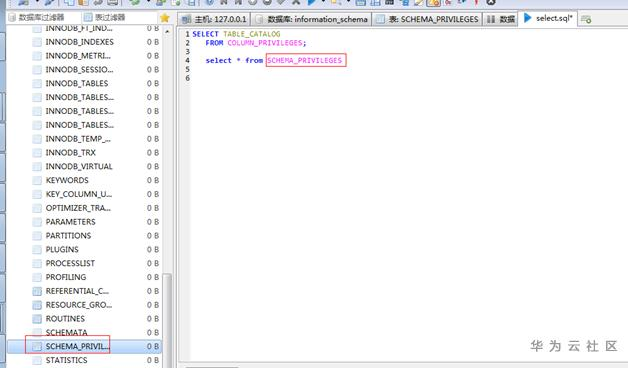Click table icon beside PARAMETERS
The image size is (628, 368).
[37, 222]
